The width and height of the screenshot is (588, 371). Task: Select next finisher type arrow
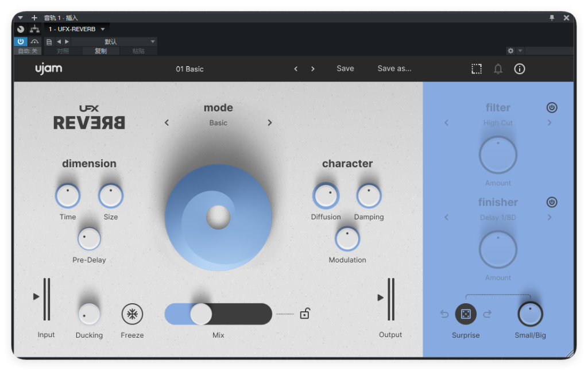coord(550,217)
